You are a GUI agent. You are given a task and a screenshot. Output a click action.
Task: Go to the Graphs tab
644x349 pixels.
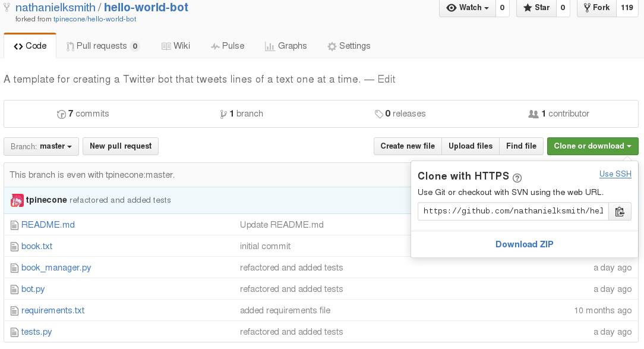pos(286,46)
